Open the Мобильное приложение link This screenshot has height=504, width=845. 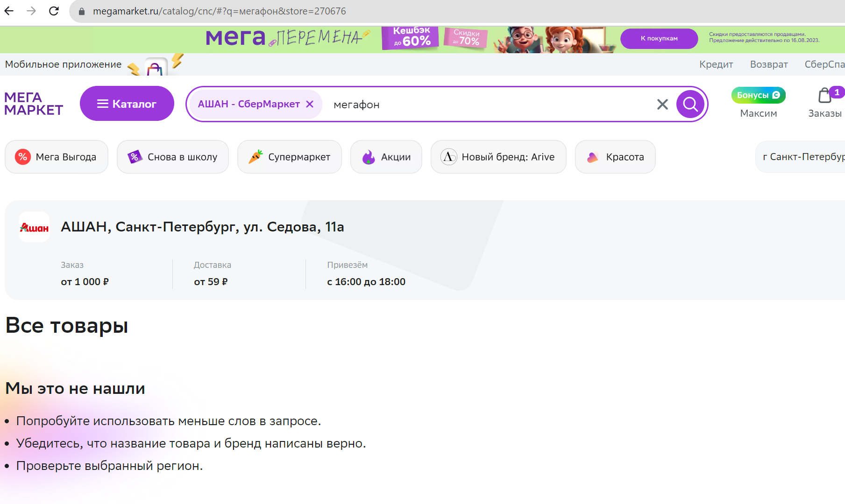(x=64, y=64)
